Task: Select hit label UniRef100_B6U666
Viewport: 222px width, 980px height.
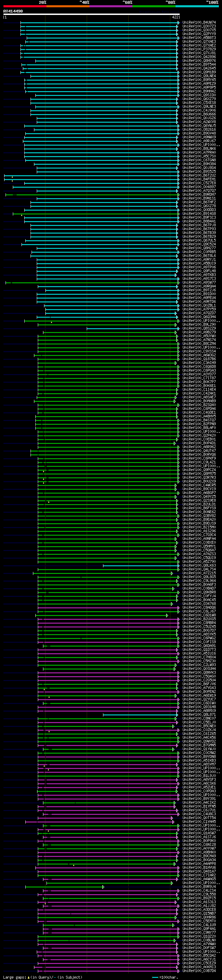Action: (x=199, y=114)
